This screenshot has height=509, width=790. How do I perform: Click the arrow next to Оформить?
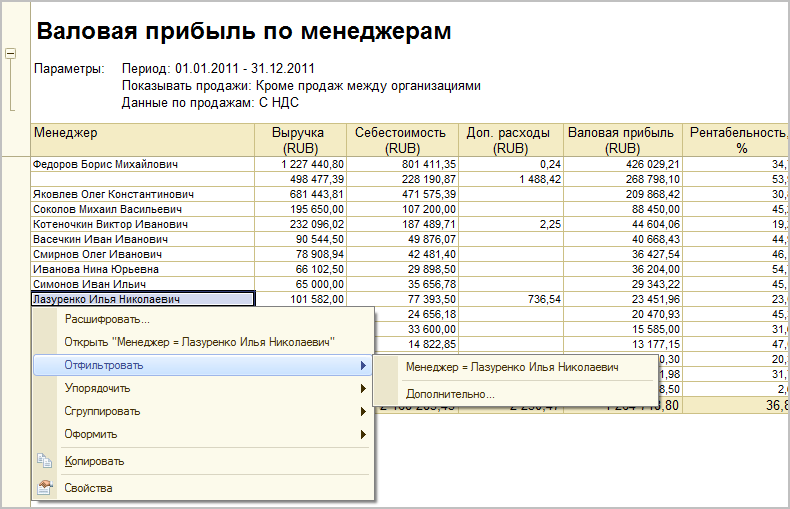tap(363, 434)
